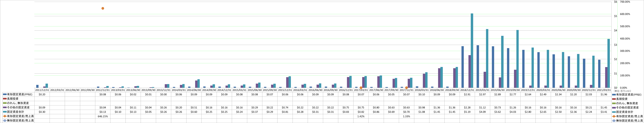Select the $3.41 cell
The width and height of the screenshot is (644, 123).
pos(604,112)
